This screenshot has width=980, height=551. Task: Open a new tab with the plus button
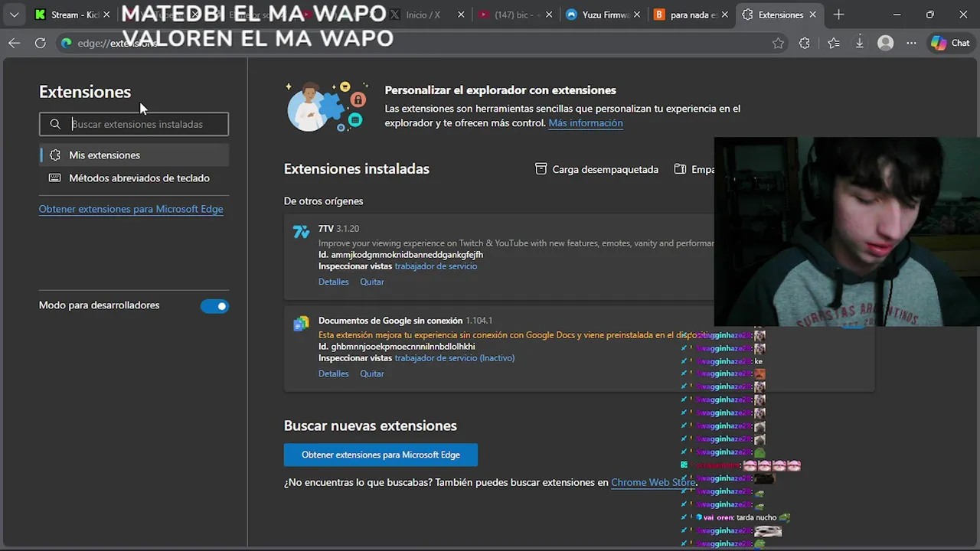[x=839, y=15]
